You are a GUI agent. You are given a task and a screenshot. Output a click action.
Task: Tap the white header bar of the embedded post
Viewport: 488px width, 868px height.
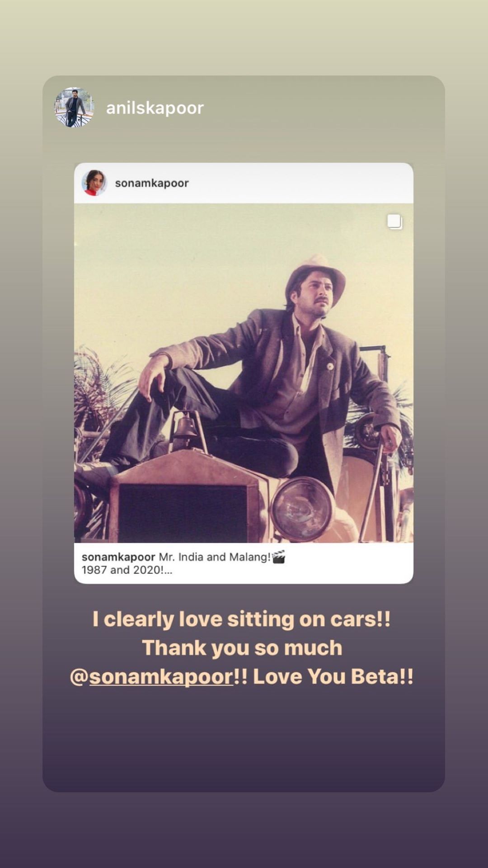click(244, 183)
